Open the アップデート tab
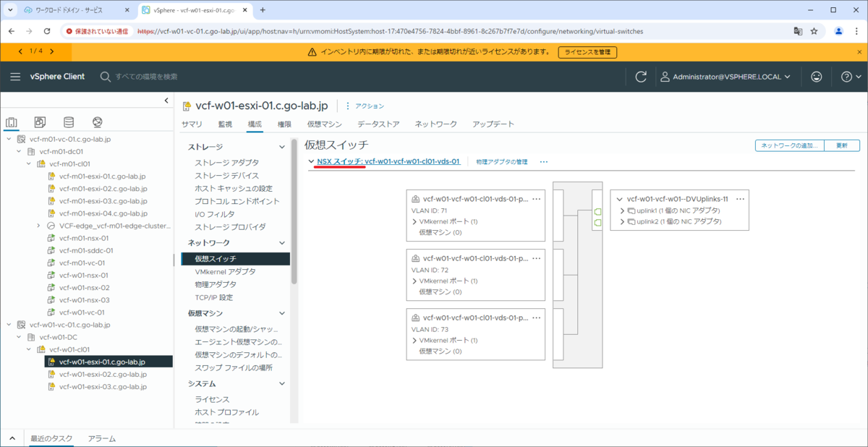Image resolution: width=868 pixels, height=447 pixels. point(493,124)
